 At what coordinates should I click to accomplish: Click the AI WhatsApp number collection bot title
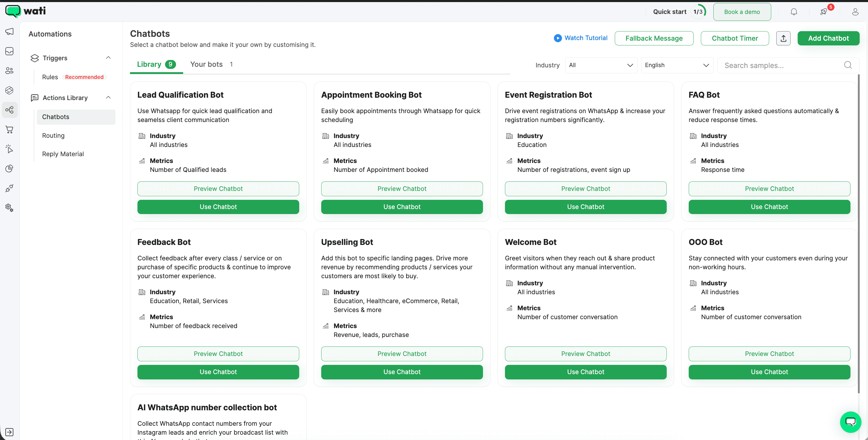207,408
